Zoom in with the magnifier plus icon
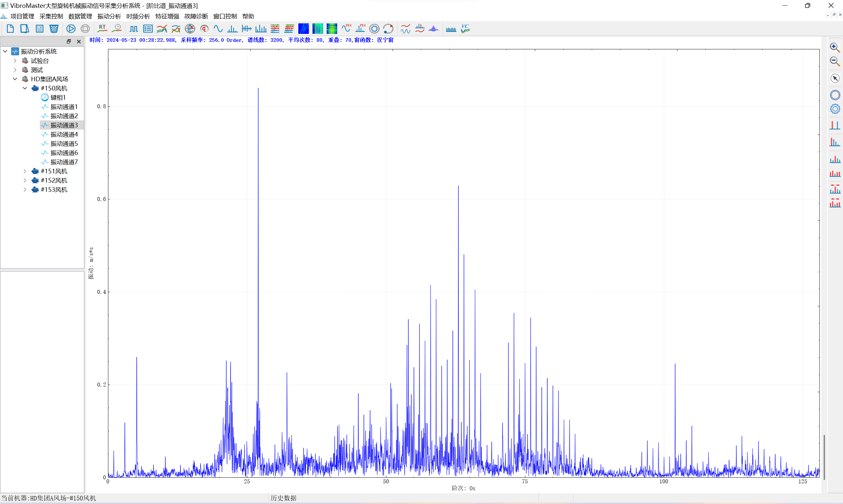This screenshot has width=843, height=504. (835, 48)
